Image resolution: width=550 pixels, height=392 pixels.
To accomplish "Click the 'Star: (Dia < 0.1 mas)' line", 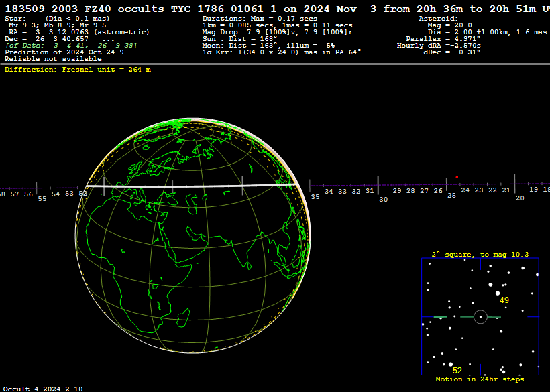I will 57,19.
